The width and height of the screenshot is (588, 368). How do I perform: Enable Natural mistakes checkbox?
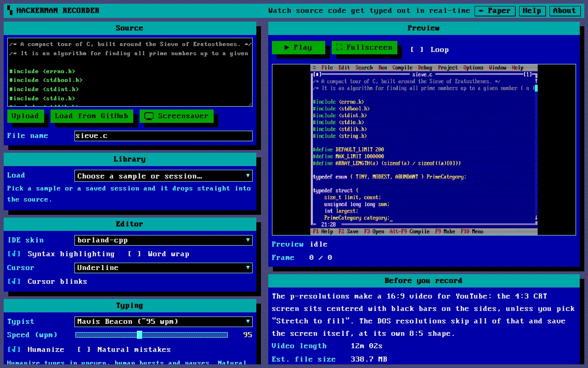(x=84, y=350)
